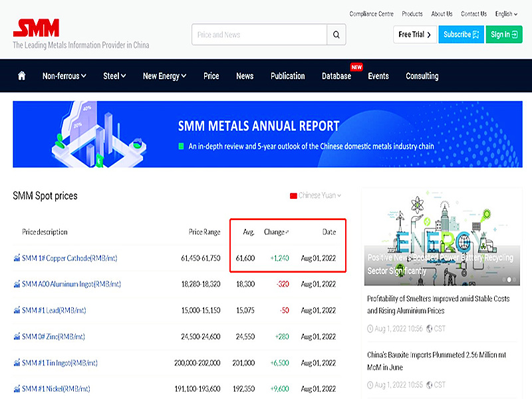Click the SMM Spot prices heading

[45, 196]
